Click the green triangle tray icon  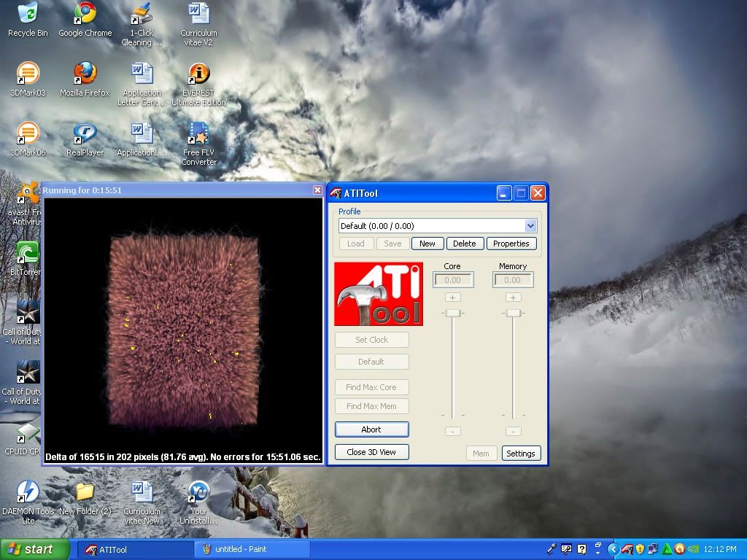coord(667,549)
